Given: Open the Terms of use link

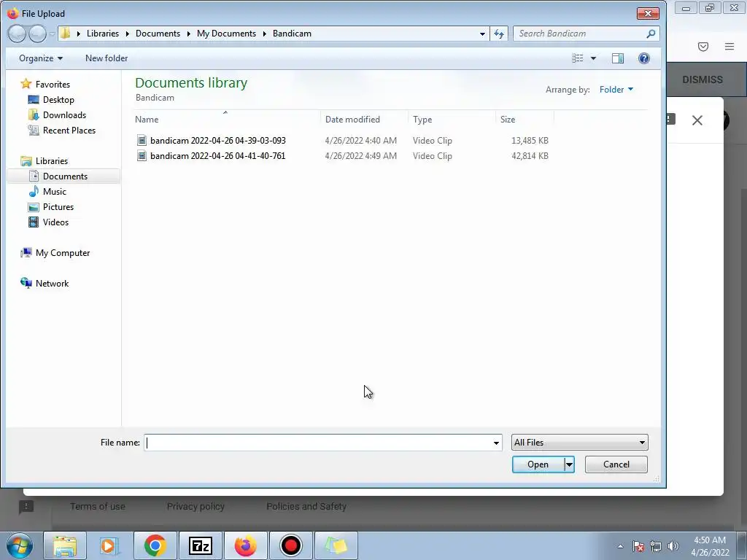Looking at the screenshot, I should coord(97,506).
